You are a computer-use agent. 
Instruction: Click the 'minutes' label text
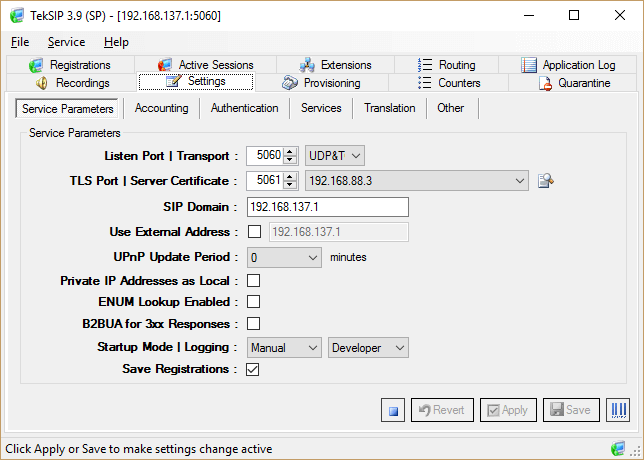348,258
